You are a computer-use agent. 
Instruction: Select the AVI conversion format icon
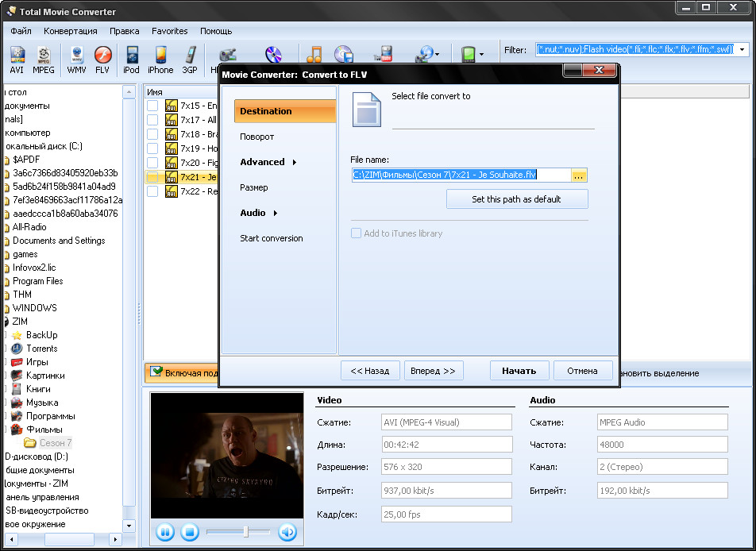click(x=17, y=60)
